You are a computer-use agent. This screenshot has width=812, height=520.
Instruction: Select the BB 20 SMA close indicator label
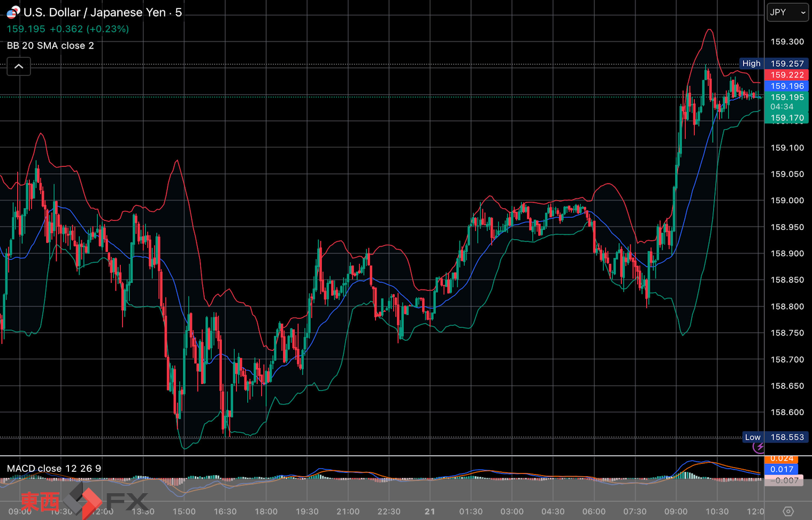point(50,45)
